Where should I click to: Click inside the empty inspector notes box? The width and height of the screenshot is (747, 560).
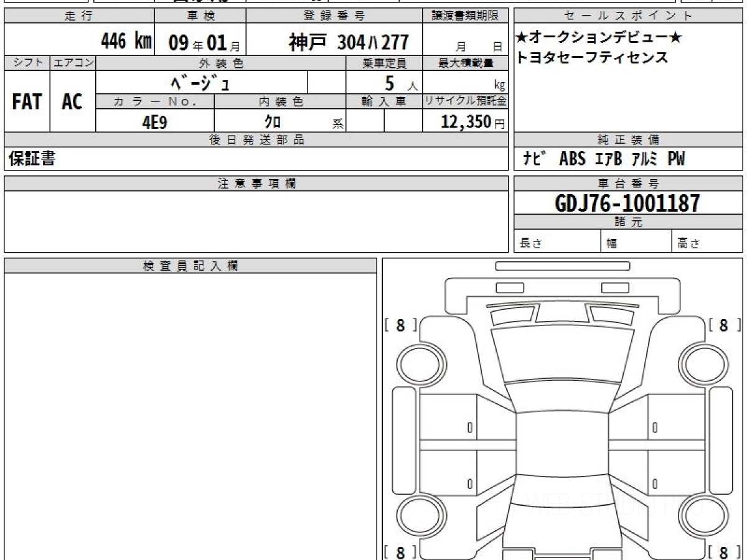pos(190,416)
